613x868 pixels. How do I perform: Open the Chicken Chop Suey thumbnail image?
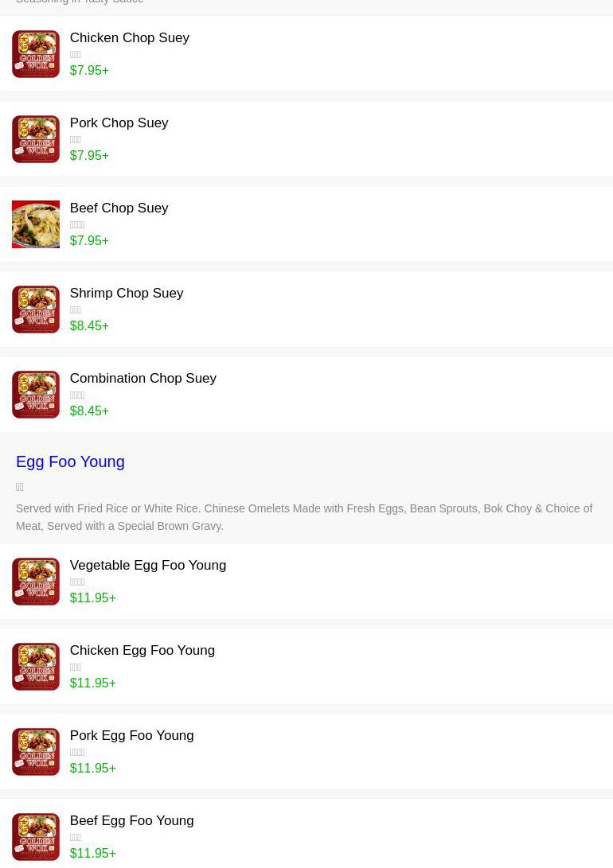(36, 53)
